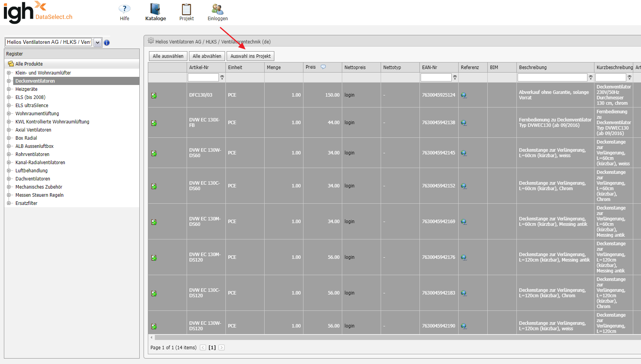This screenshot has width=641, height=364.
Task: Open reference globe icon for DFC130/03
Action: (464, 95)
